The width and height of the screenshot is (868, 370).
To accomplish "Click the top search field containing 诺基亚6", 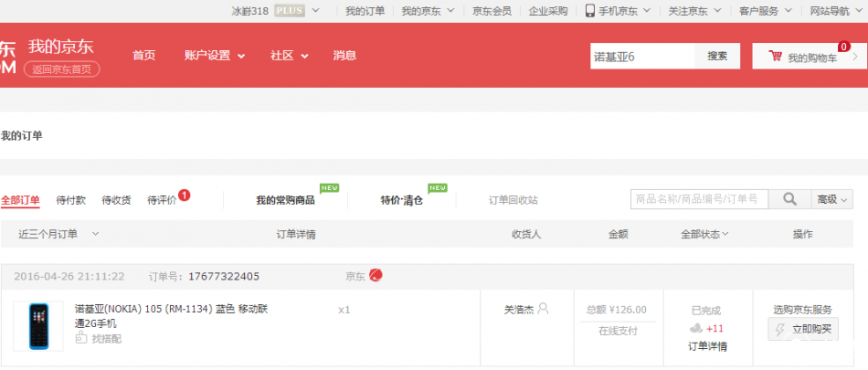I will [x=642, y=56].
